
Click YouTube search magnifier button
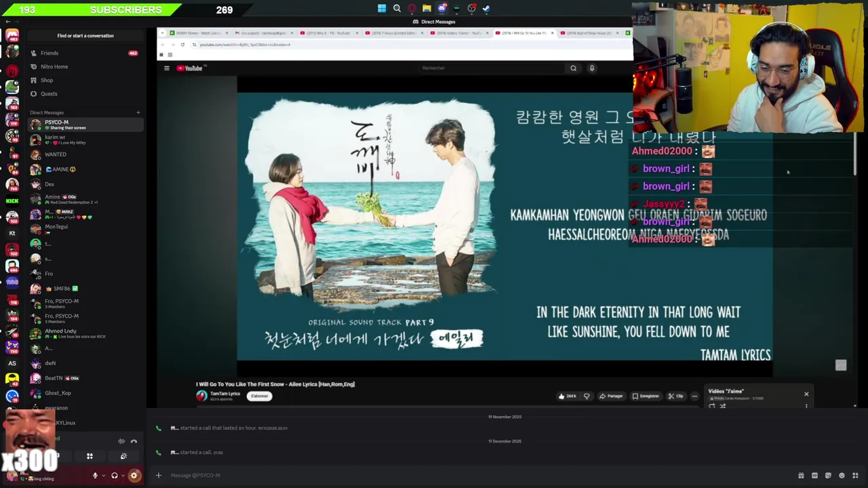573,68
